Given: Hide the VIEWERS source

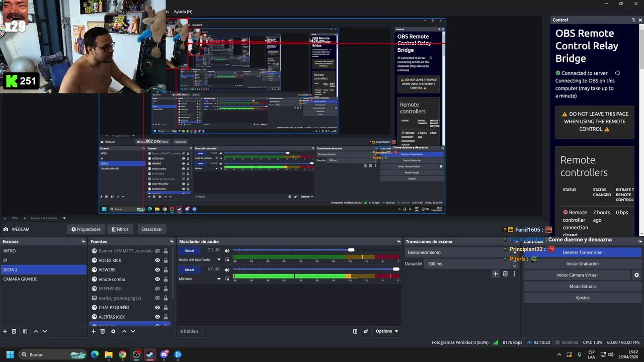Looking at the screenshot, I should [157, 270].
